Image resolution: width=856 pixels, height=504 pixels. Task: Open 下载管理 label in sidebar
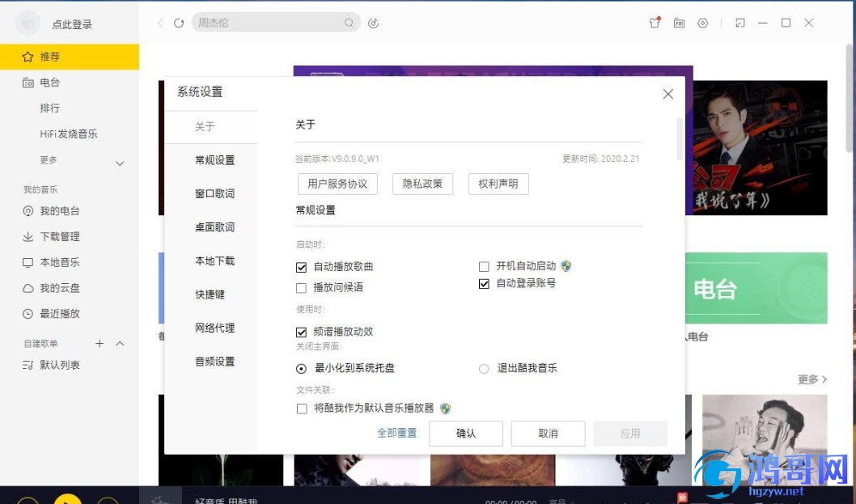(x=60, y=236)
